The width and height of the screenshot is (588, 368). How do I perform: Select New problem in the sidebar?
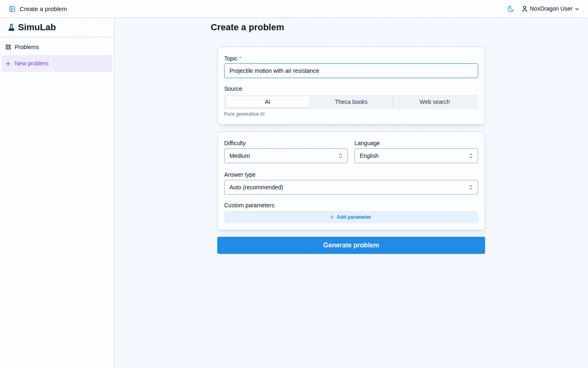coord(57,63)
